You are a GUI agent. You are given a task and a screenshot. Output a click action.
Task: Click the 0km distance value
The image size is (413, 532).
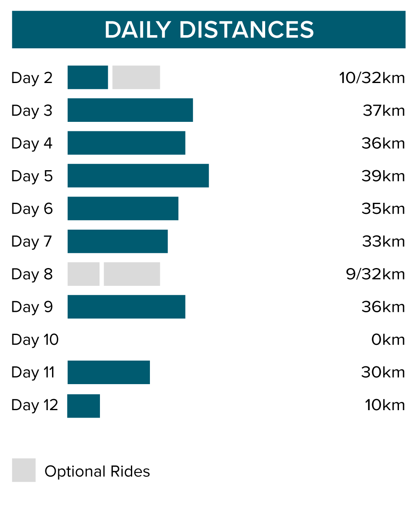388,340
